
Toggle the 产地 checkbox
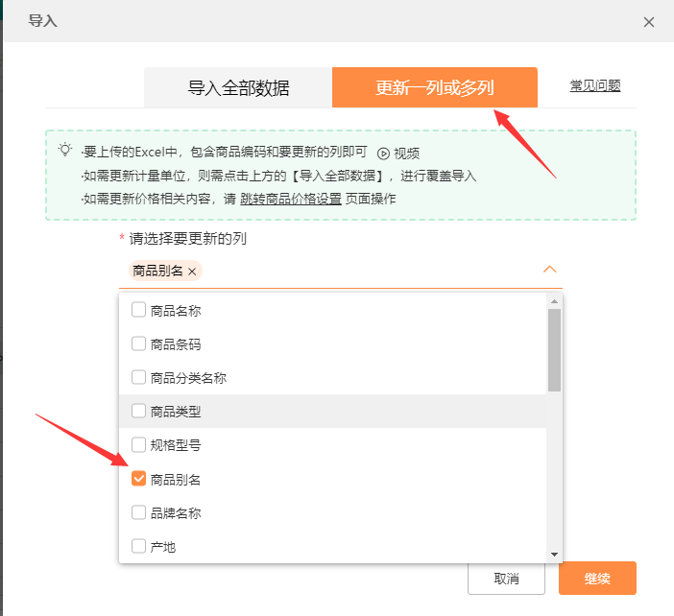[x=138, y=546]
